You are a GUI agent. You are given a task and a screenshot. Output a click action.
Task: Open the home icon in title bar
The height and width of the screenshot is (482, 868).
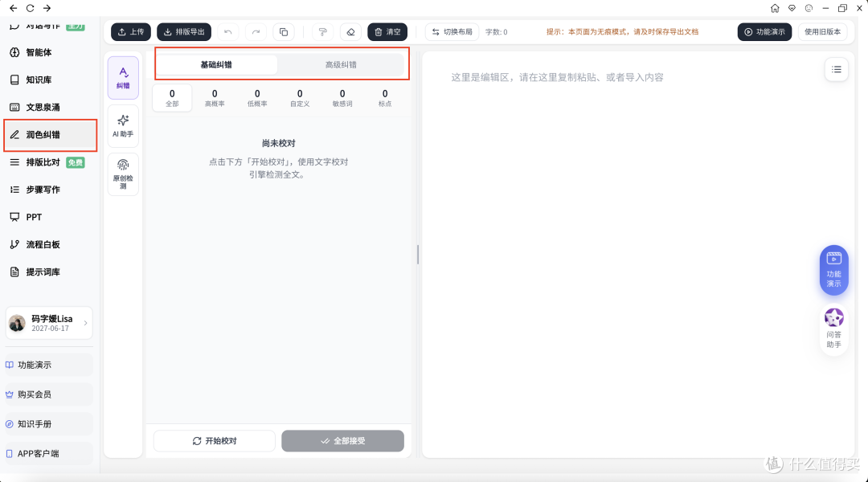click(x=775, y=8)
